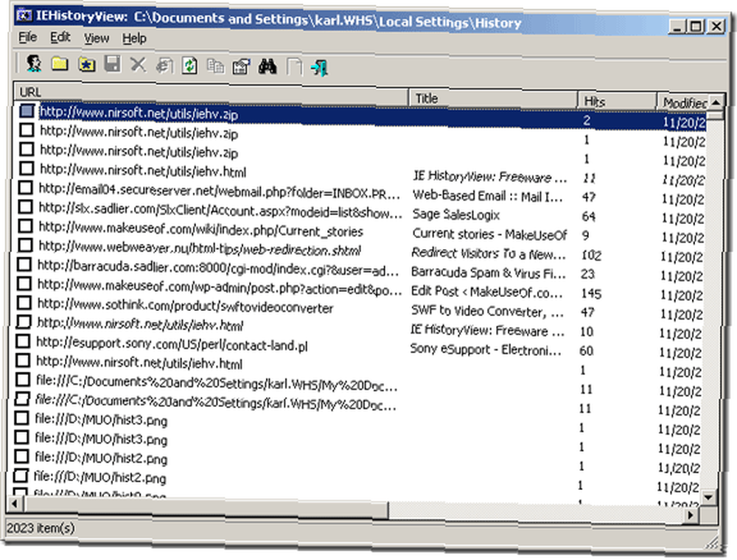Click the hits value 102
Screen dimensions: 737x560
(591, 255)
